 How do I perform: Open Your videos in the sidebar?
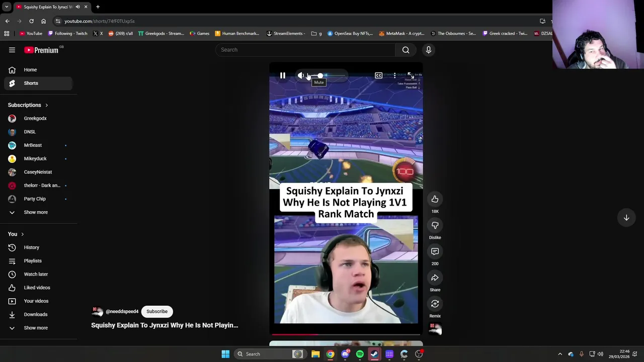pos(38,301)
